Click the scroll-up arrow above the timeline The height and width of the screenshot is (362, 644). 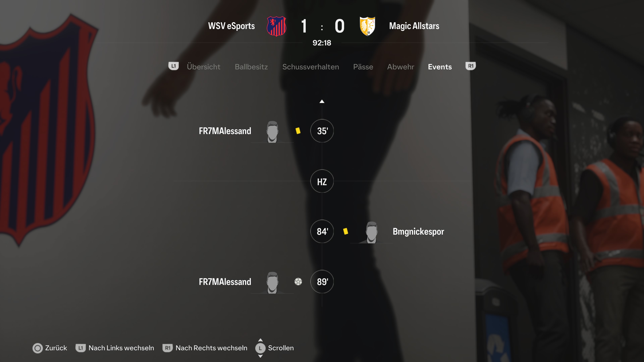coord(322,101)
